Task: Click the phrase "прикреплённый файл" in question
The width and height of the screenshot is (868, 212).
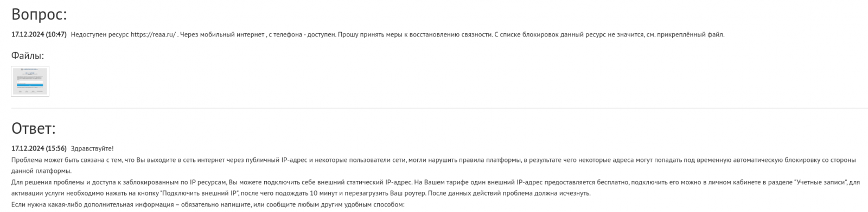Action: [x=690, y=35]
